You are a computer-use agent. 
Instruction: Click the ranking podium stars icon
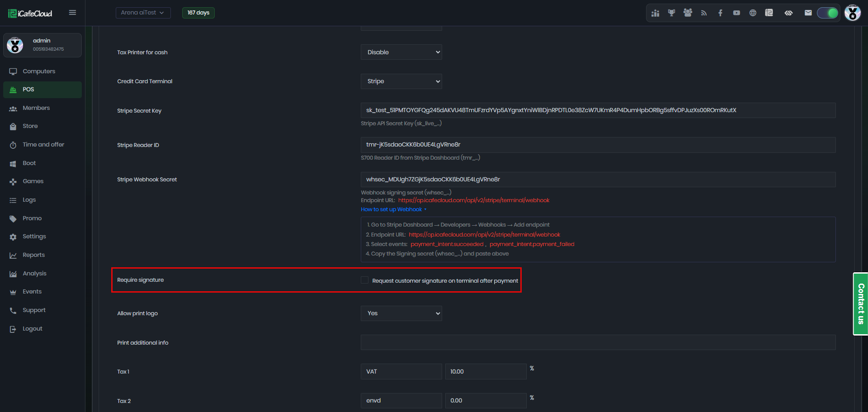click(x=655, y=13)
